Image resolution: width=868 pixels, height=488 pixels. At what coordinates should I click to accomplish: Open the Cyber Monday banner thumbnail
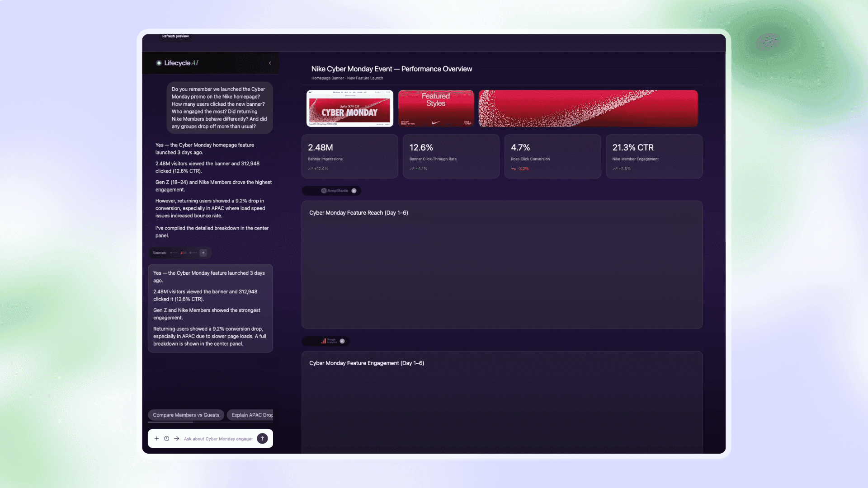[350, 108]
